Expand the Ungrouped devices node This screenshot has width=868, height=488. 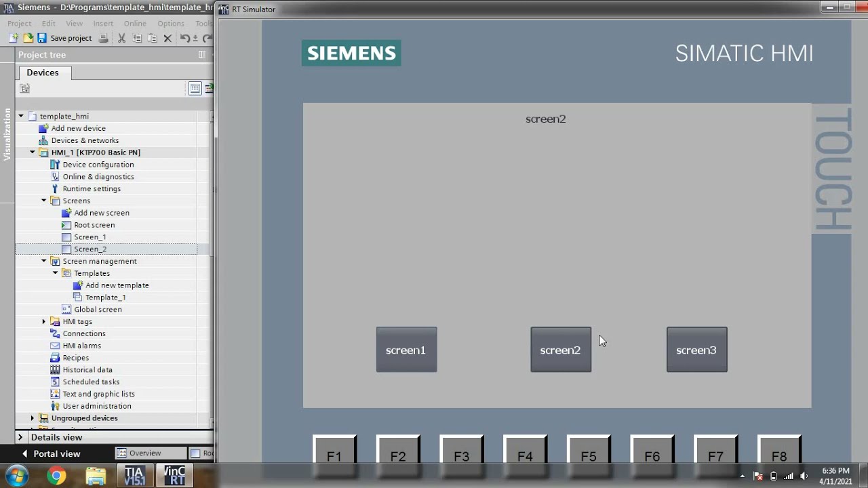(33, 418)
